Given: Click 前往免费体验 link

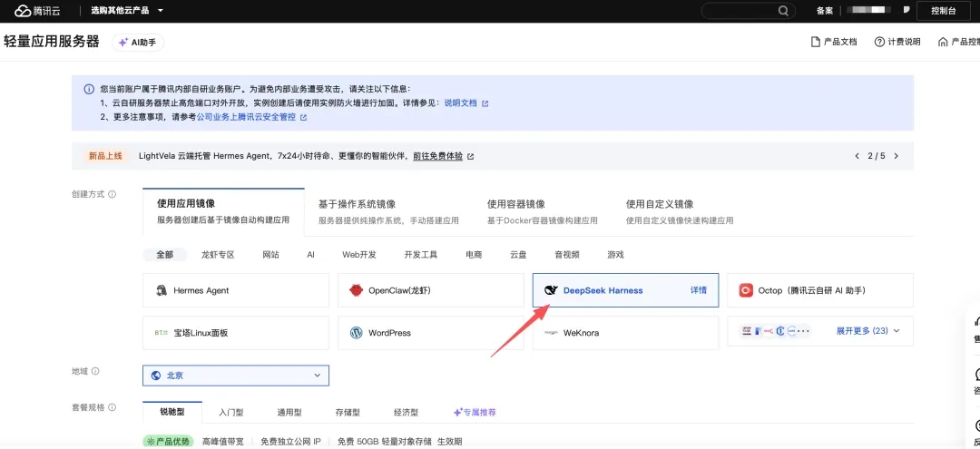Looking at the screenshot, I should coord(443,156).
